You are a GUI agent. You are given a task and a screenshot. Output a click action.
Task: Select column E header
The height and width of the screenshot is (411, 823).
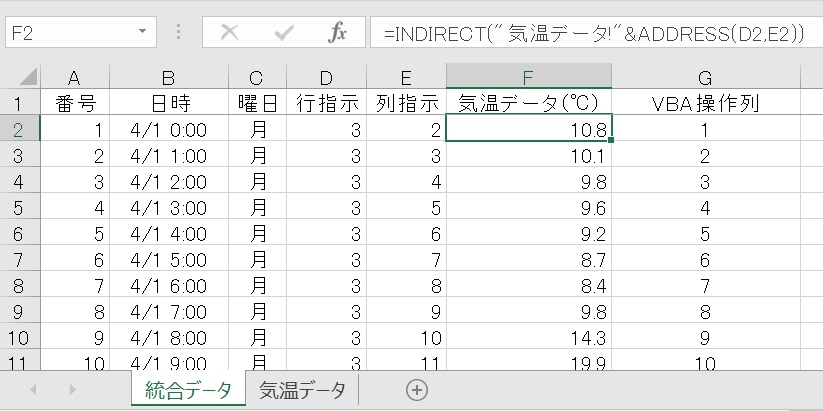coord(406,77)
